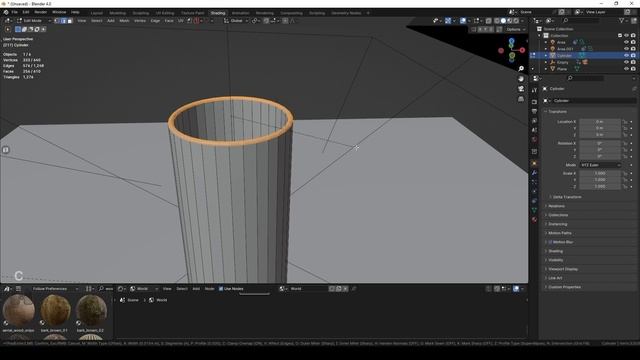
Task: Click the outliner search field
Action: pos(582,20)
